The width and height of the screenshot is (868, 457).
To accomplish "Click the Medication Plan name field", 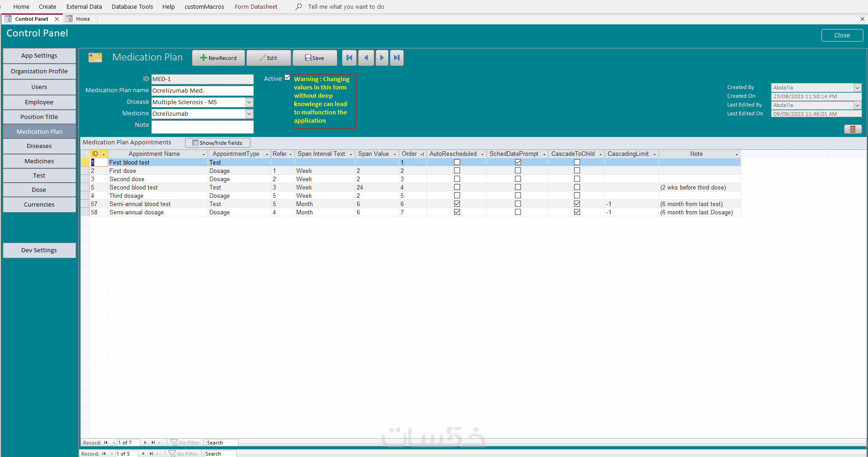I will 203,91.
